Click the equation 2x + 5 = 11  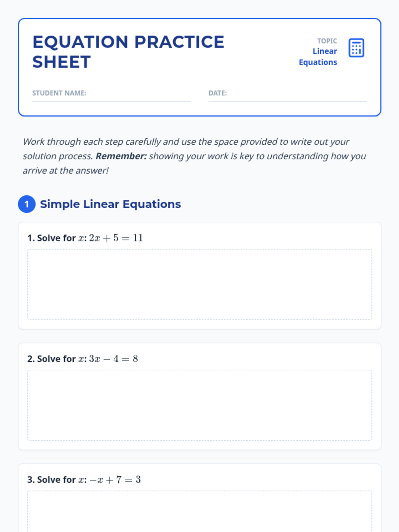pyautogui.click(x=116, y=238)
